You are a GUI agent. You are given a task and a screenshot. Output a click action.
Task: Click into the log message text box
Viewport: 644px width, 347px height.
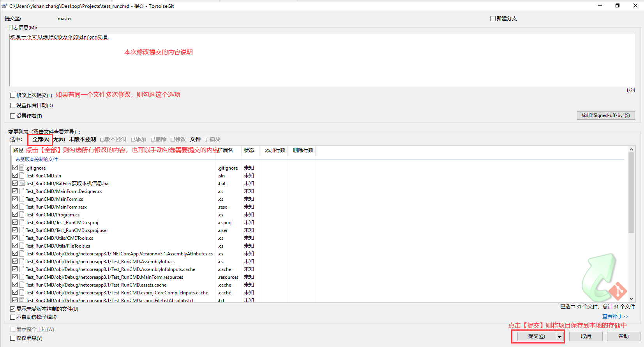click(x=322, y=60)
